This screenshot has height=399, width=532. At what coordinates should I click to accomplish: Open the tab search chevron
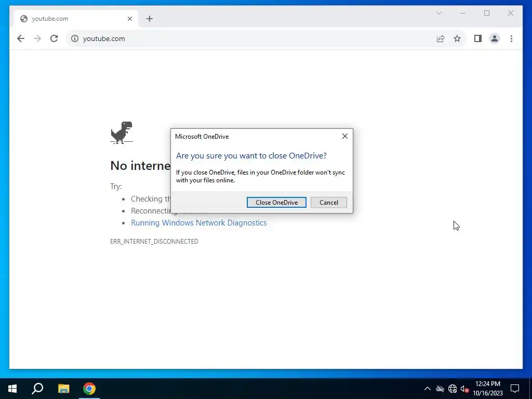pyautogui.click(x=438, y=13)
